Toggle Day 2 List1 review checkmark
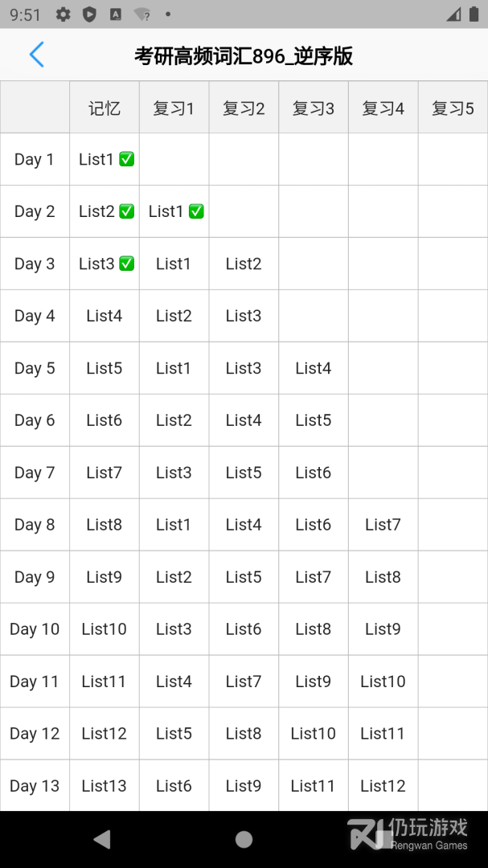Screen dimensions: 488x868 [x=196, y=211]
